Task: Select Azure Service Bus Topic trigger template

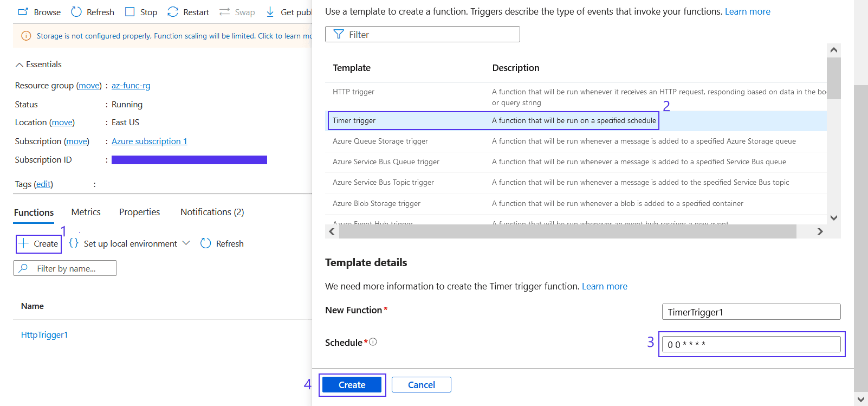Action: coord(576,183)
